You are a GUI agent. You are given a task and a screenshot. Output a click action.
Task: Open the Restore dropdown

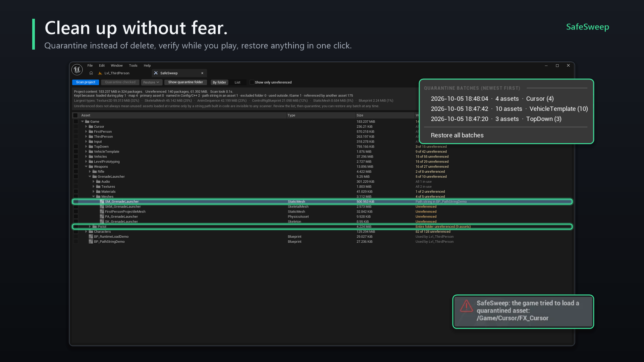pyautogui.click(x=152, y=82)
